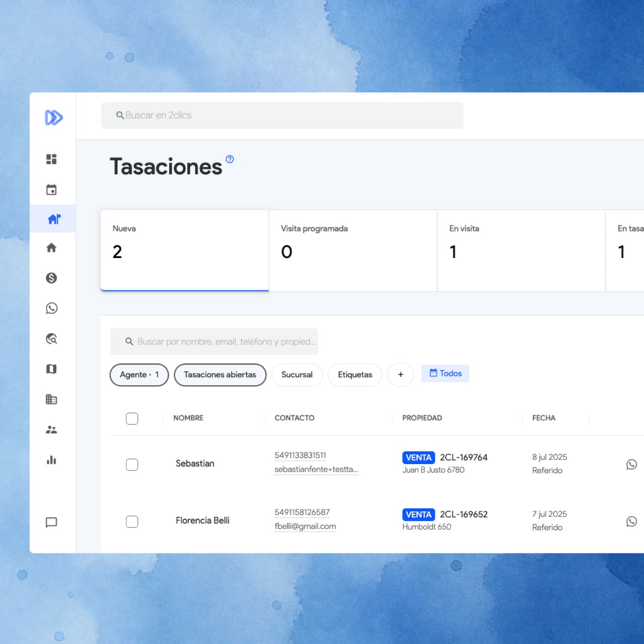Image resolution: width=644 pixels, height=644 pixels.
Task: Select the Nueva stage tab
Action: click(x=185, y=251)
